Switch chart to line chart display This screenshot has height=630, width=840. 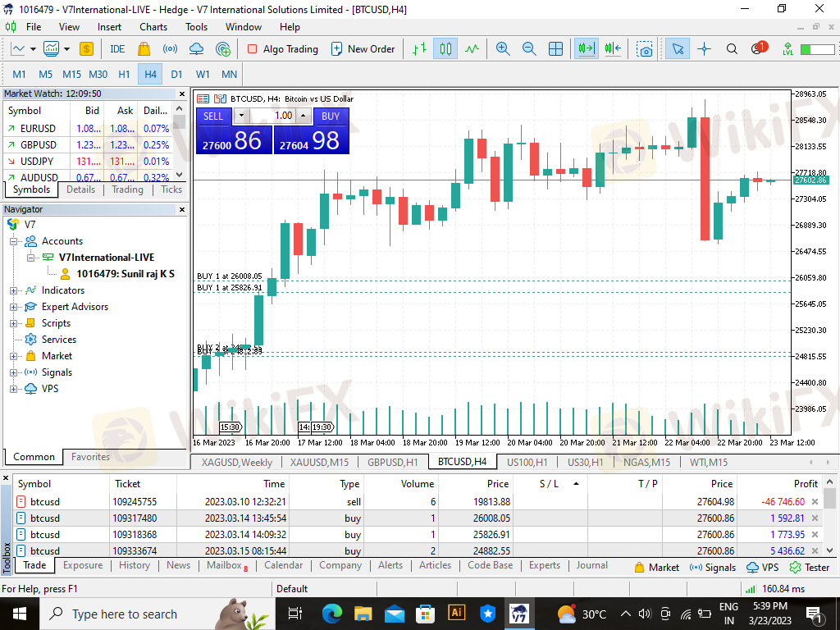click(x=472, y=49)
